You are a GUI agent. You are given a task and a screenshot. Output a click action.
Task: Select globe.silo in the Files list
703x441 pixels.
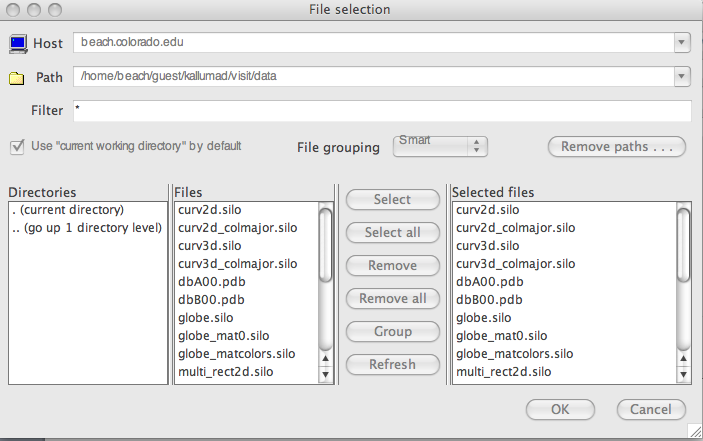pos(206,318)
